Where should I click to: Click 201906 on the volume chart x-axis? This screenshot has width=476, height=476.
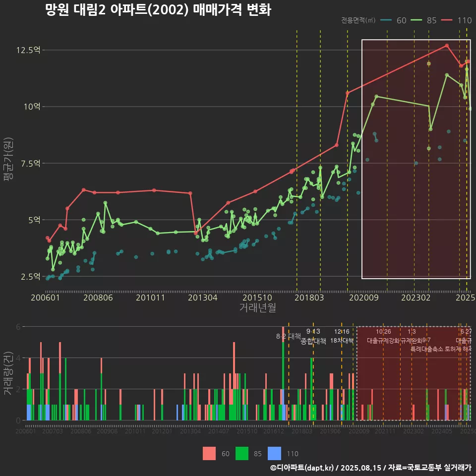tap(330, 431)
